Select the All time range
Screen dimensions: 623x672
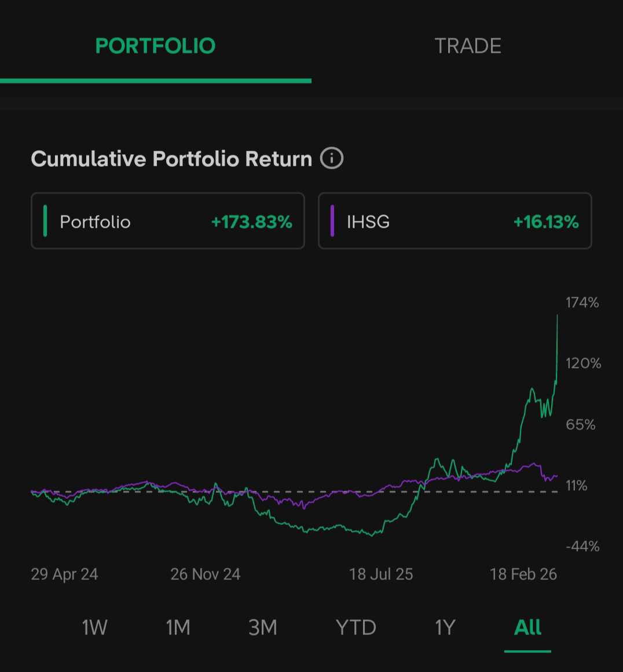click(527, 627)
